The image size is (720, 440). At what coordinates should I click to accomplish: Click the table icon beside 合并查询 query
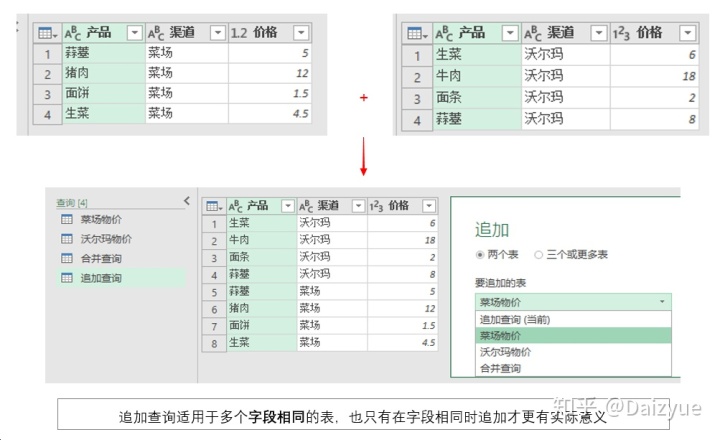coord(67,258)
